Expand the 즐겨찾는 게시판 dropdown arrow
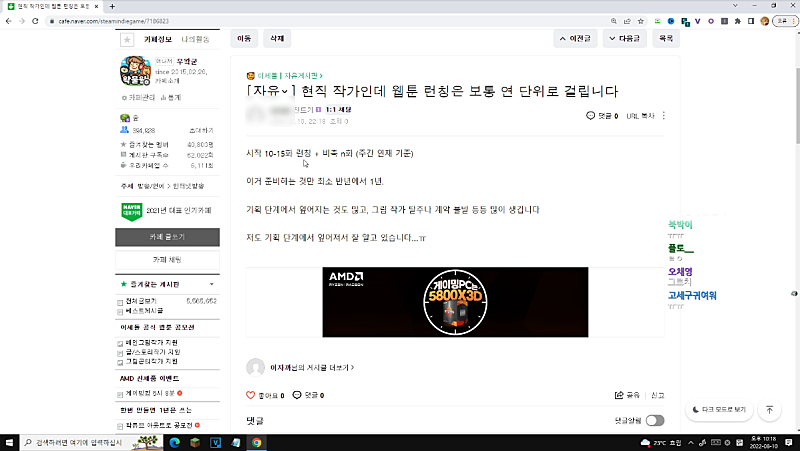Image resolution: width=800 pixels, height=451 pixels. point(212,284)
